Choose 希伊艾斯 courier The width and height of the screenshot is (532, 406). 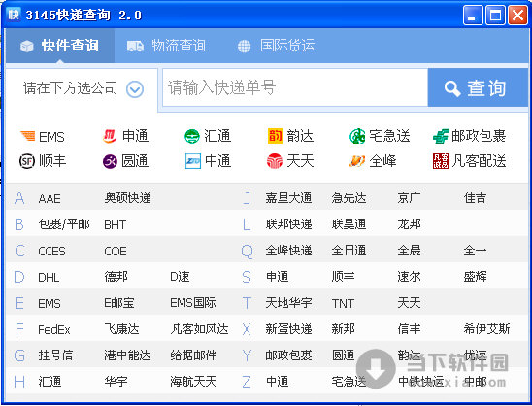(x=486, y=329)
